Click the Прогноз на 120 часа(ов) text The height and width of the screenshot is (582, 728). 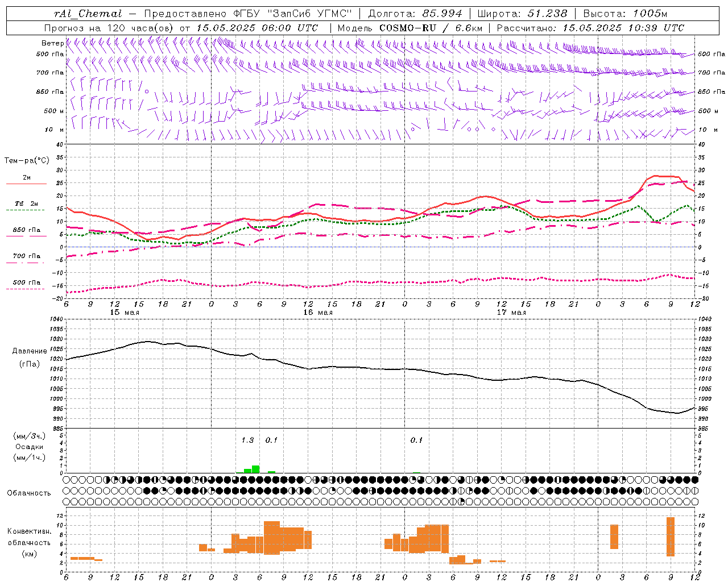pos(110,28)
